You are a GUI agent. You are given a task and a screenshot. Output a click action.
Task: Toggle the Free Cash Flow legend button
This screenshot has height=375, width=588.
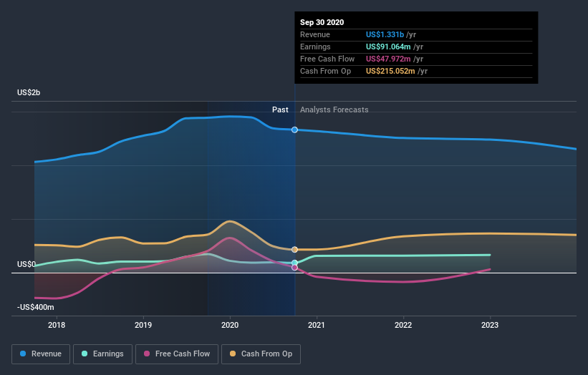tap(177, 354)
